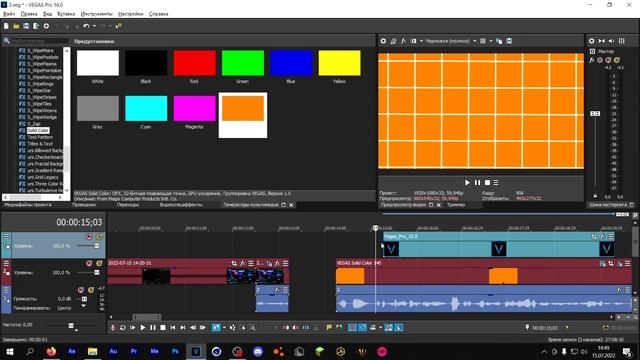Go to end of the timeline
The width and height of the screenshot is (640, 360).
coord(183,327)
